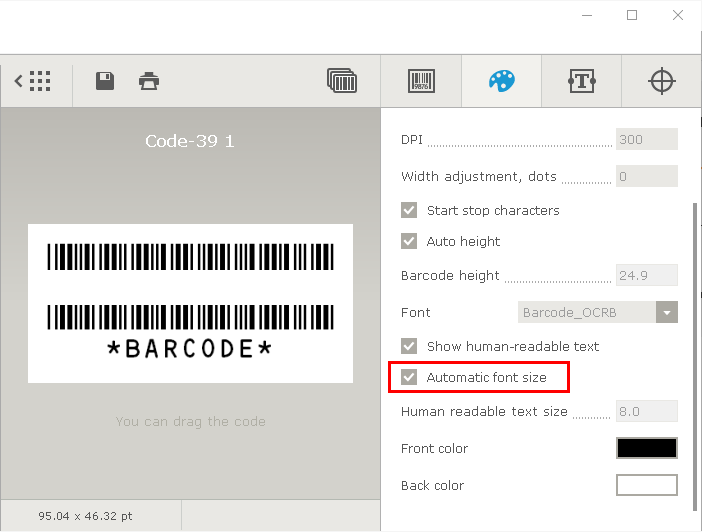The image size is (702, 532).
Task: Click the DPI value field
Action: (646, 140)
